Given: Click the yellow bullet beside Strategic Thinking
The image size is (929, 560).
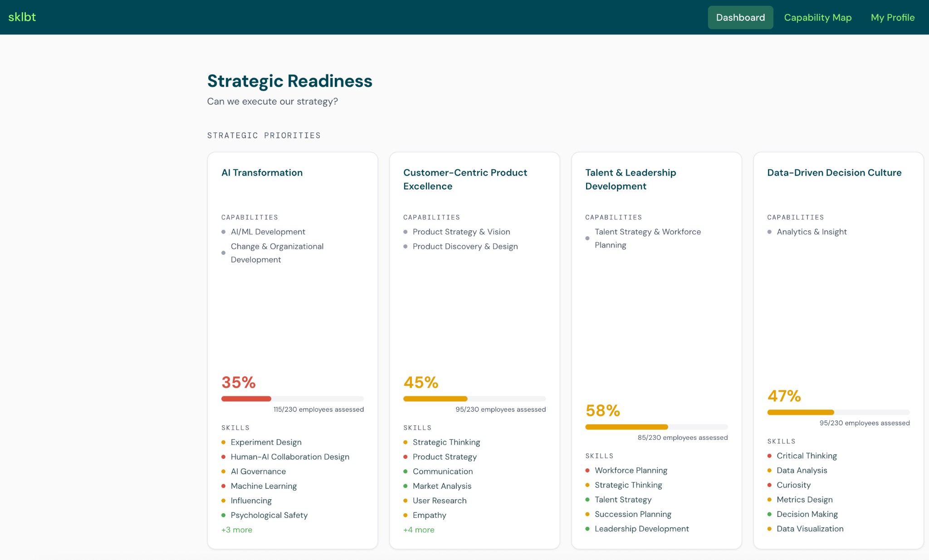Looking at the screenshot, I should pos(406,442).
